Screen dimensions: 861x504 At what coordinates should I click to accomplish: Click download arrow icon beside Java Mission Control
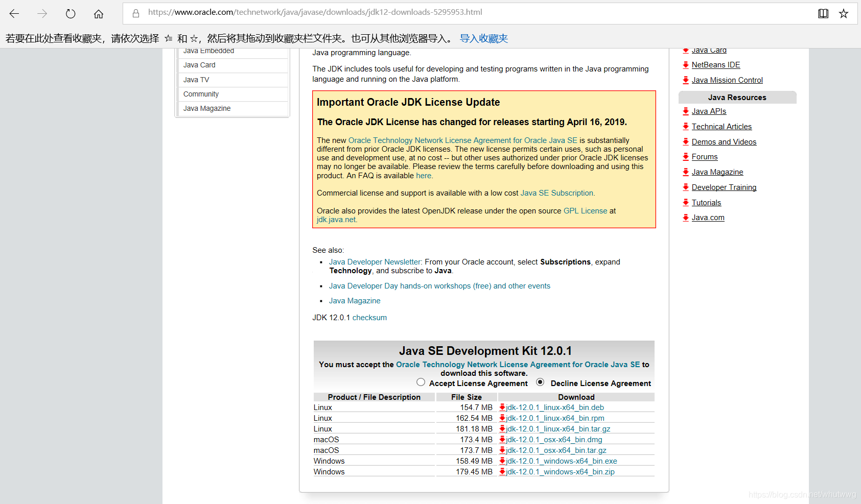point(686,80)
